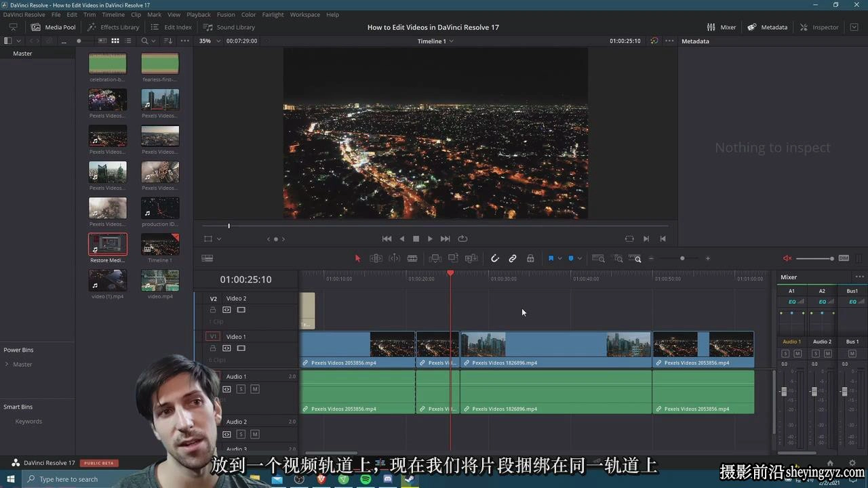The image size is (868, 488).
Task: Click Insert Clip edit icon
Action: (x=435, y=258)
